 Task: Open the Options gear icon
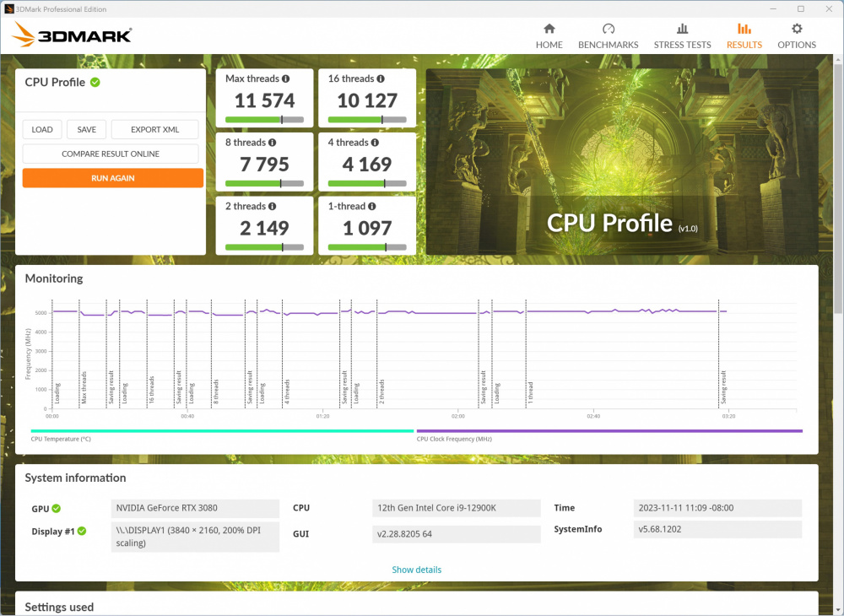click(797, 29)
